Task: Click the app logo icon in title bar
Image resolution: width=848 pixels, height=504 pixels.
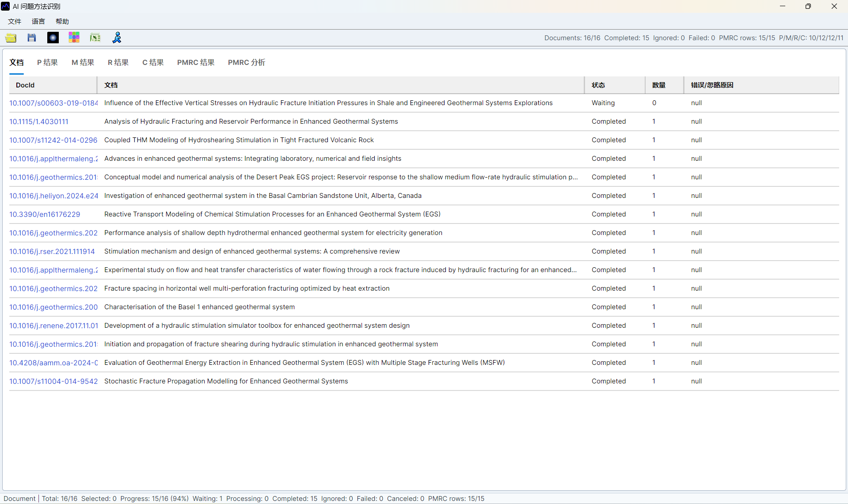Action: point(5,6)
